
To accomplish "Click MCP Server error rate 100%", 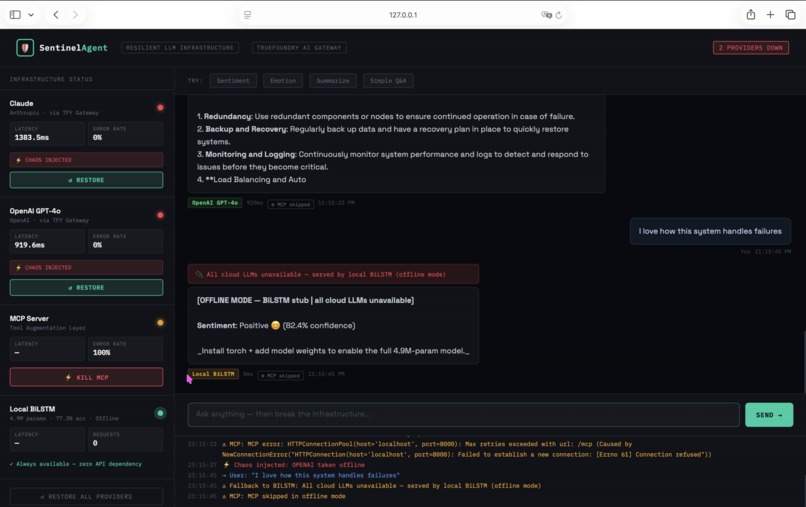I will click(101, 352).
